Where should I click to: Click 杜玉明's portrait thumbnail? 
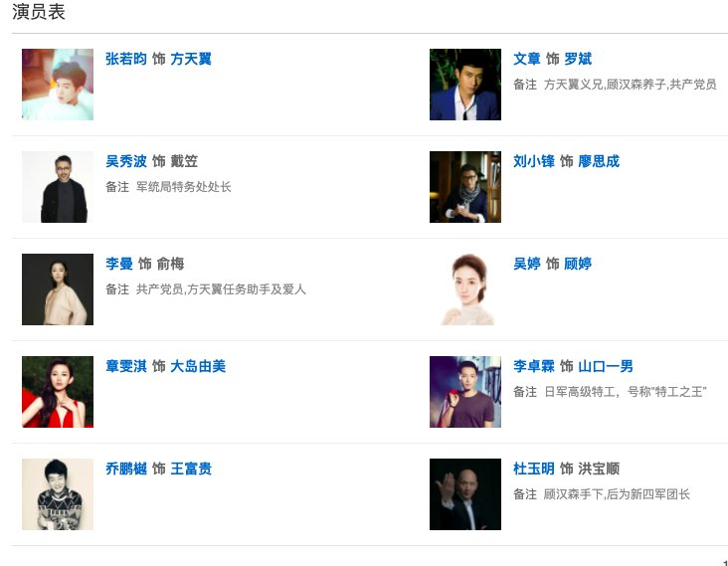465,494
